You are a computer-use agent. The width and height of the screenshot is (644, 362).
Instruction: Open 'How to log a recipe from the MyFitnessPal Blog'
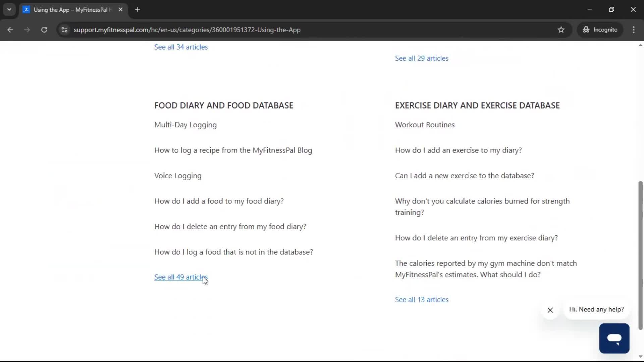[x=233, y=150]
